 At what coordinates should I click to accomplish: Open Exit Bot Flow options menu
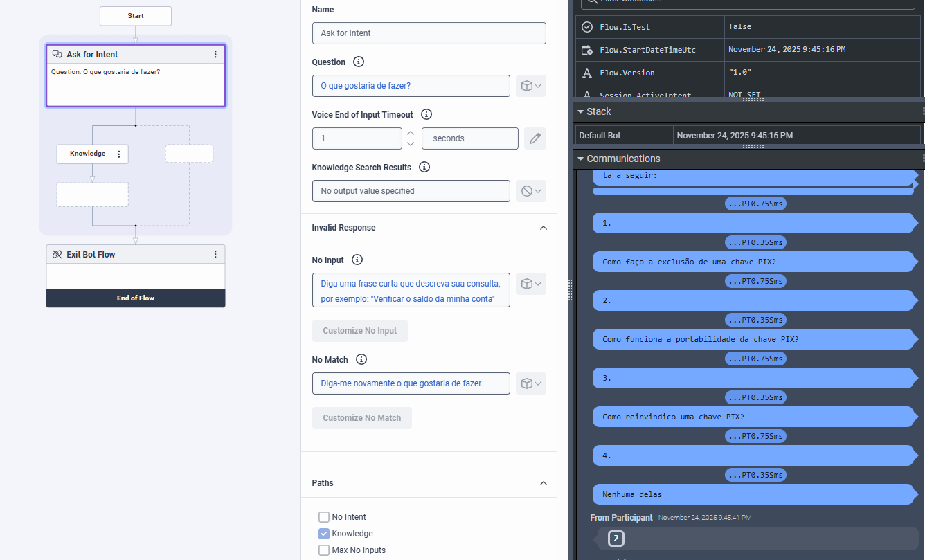(215, 255)
